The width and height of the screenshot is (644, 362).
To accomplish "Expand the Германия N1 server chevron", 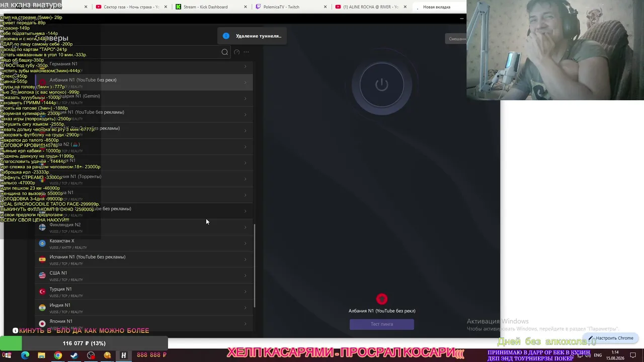I will pyautogui.click(x=246, y=66).
